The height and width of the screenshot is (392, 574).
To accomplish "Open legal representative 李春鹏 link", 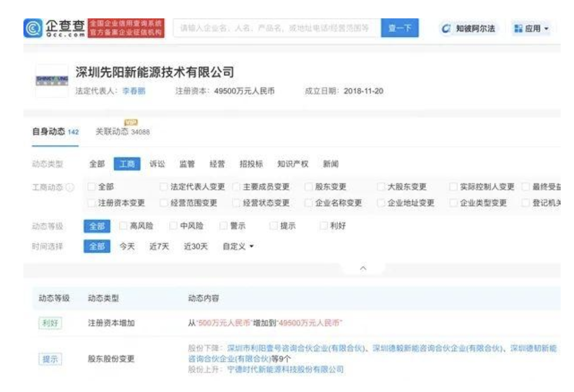I will [134, 91].
